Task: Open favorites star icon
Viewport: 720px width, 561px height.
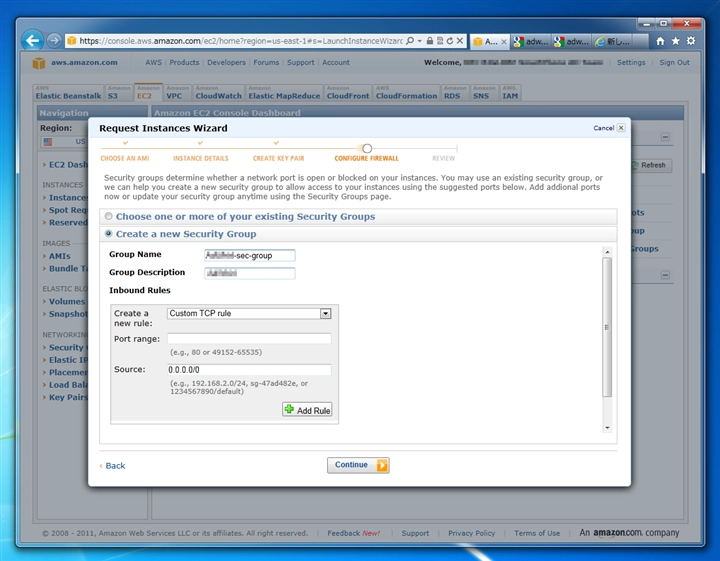Action: (x=675, y=41)
